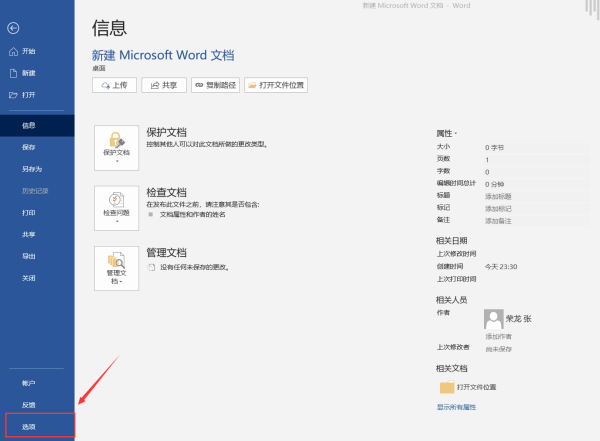The height and width of the screenshot is (441, 600).
Task: Click the 管理文档 manage document icon
Action: pos(117,266)
